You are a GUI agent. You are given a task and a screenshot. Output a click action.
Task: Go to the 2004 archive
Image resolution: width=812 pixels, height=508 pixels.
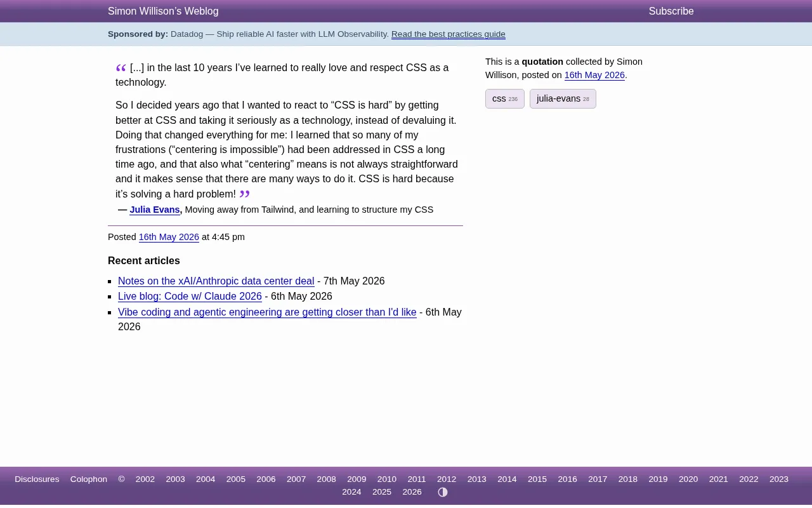point(206,479)
